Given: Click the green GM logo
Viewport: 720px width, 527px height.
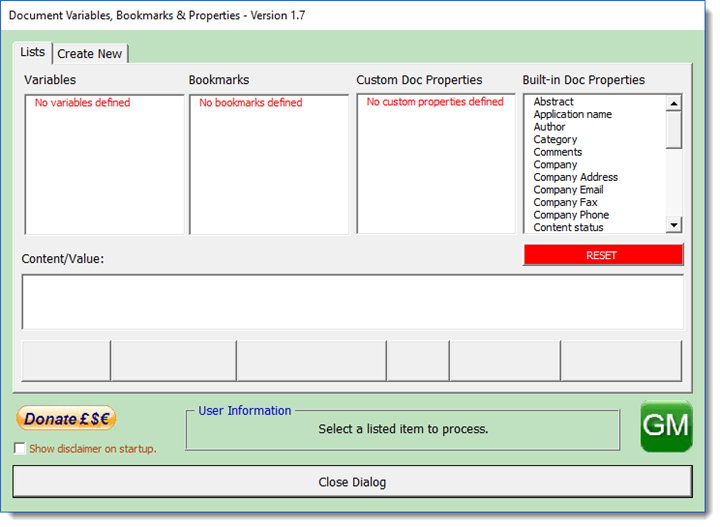Looking at the screenshot, I should [x=666, y=426].
